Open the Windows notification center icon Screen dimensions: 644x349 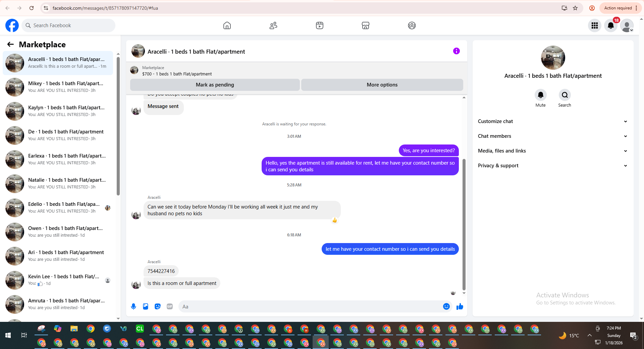pyautogui.click(x=634, y=336)
